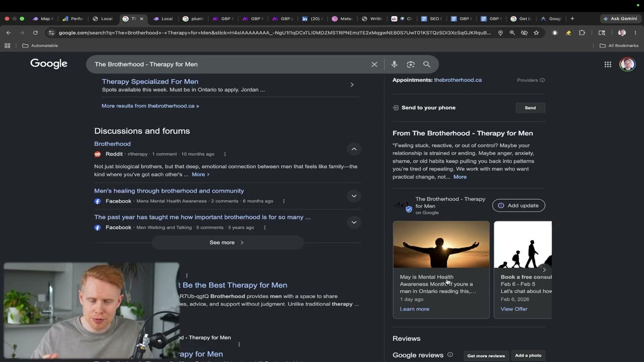This screenshot has height=362, width=644.
Task: Click the 'From The Brotherhood - Therapy for Men' heading
Action: (x=463, y=133)
